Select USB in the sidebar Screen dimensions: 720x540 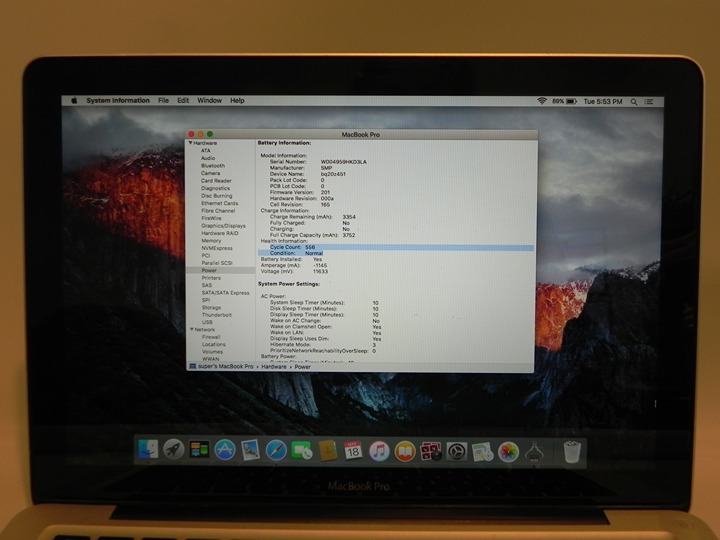pyautogui.click(x=207, y=322)
